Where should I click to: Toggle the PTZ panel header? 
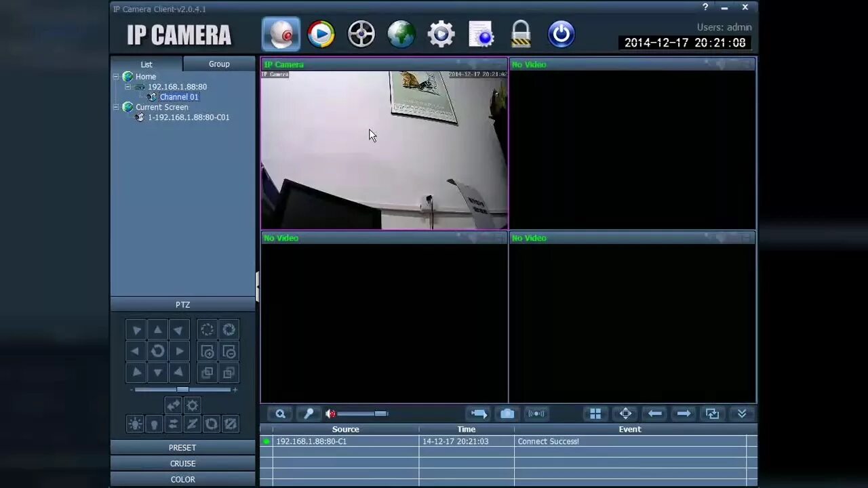[183, 304]
